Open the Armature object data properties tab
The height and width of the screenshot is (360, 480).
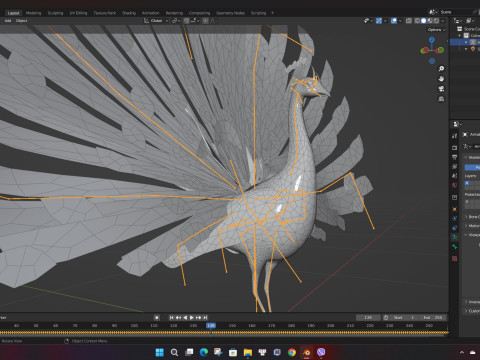coord(454,237)
